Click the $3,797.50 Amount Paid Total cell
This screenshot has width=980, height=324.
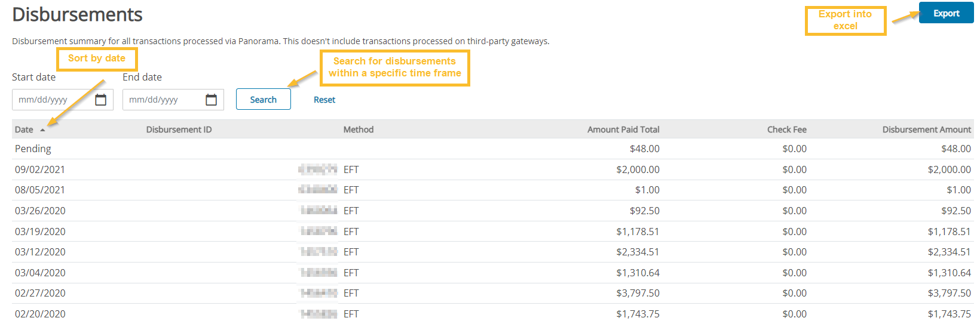(x=638, y=293)
